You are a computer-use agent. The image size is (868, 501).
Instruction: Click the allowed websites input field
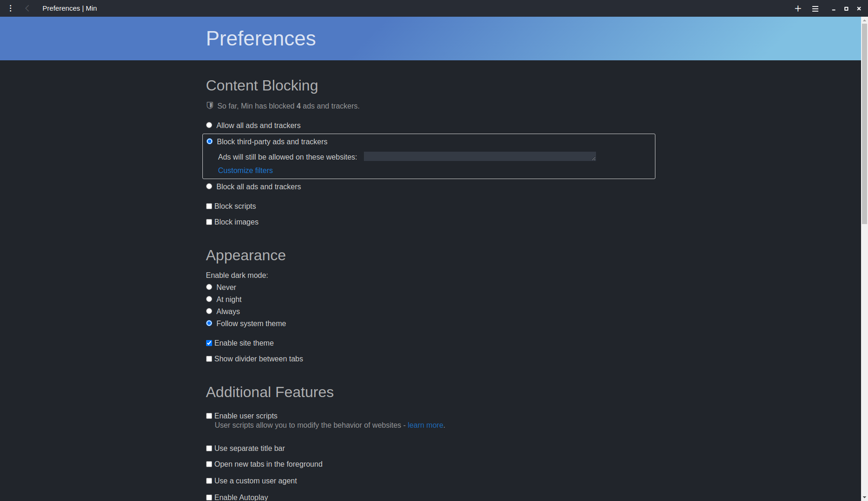pos(479,157)
